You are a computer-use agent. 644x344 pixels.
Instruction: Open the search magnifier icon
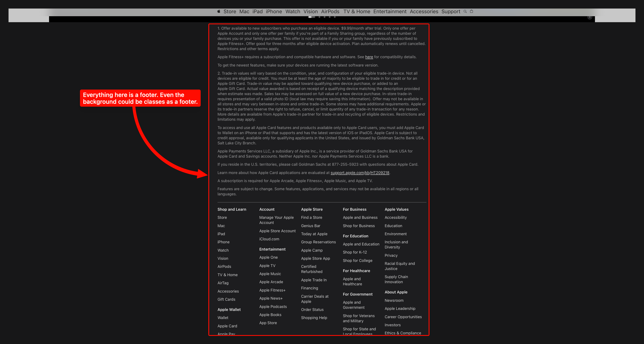465,11
